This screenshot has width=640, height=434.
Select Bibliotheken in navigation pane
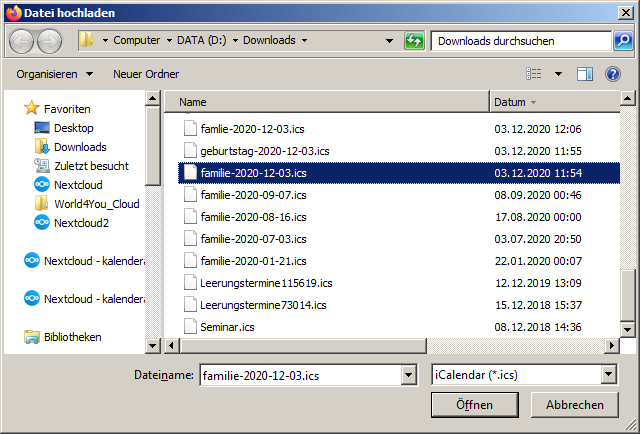click(72, 337)
